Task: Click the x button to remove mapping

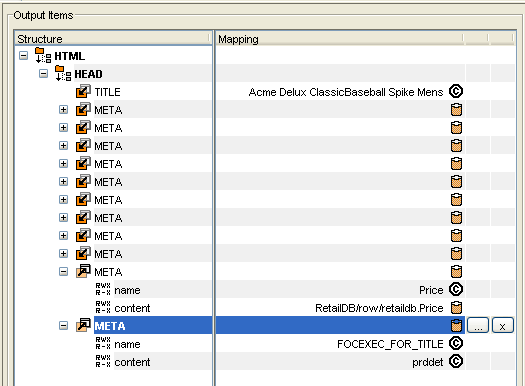Action: point(503,325)
